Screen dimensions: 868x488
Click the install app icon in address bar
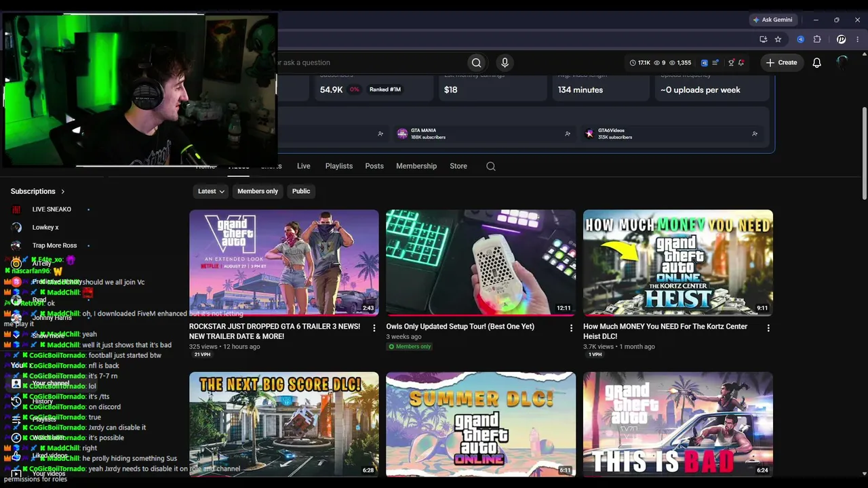click(x=763, y=39)
